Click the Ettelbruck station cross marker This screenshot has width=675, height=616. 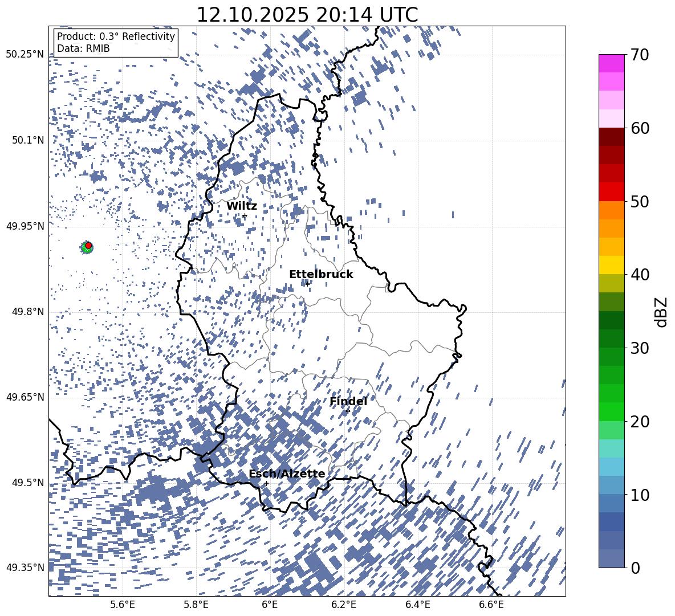click(307, 284)
